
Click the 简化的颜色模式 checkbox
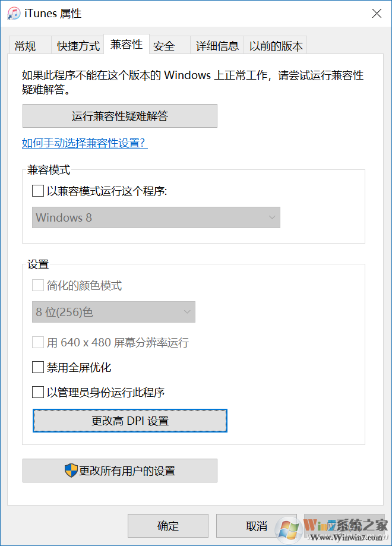38,285
